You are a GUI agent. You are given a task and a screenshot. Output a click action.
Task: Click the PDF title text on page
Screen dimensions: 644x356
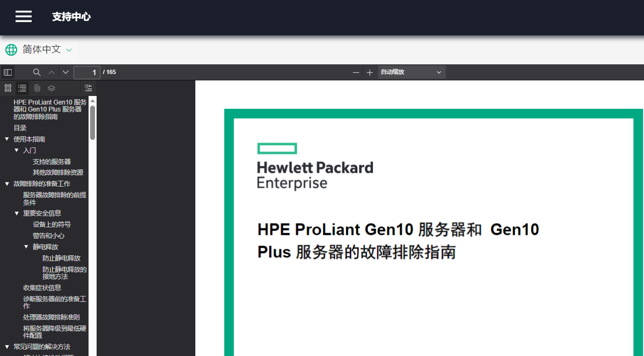[398, 241]
